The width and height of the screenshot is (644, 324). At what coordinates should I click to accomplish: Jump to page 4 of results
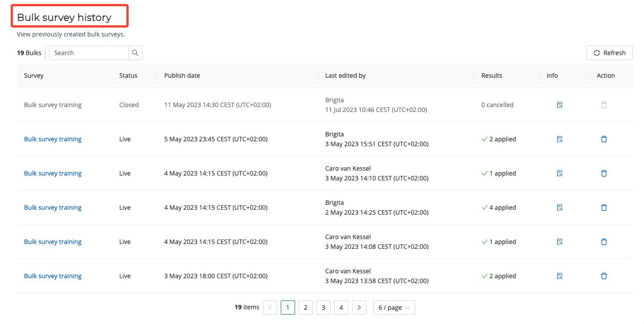click(341, 308)
